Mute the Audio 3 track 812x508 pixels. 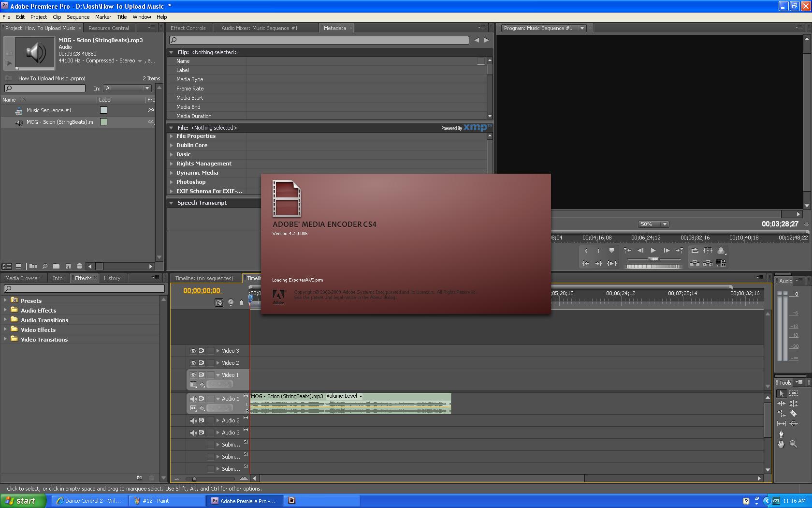pos(193,433)
